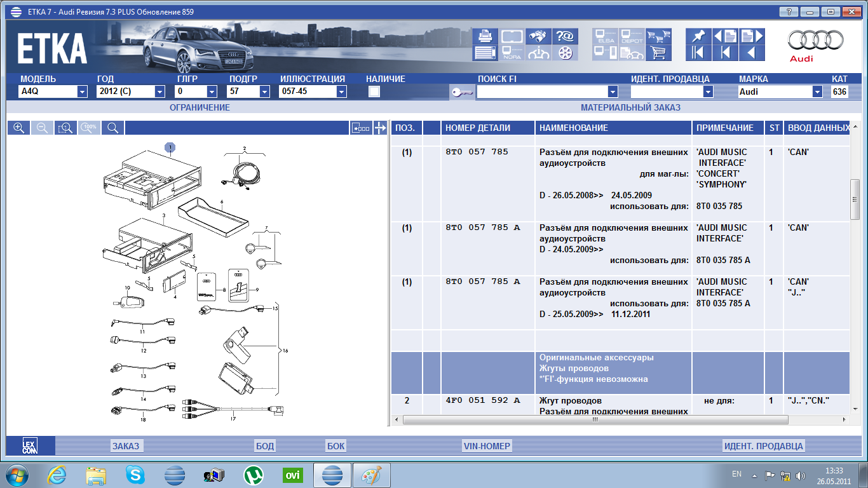Open Paint from the taskbar

coord(371,475)
